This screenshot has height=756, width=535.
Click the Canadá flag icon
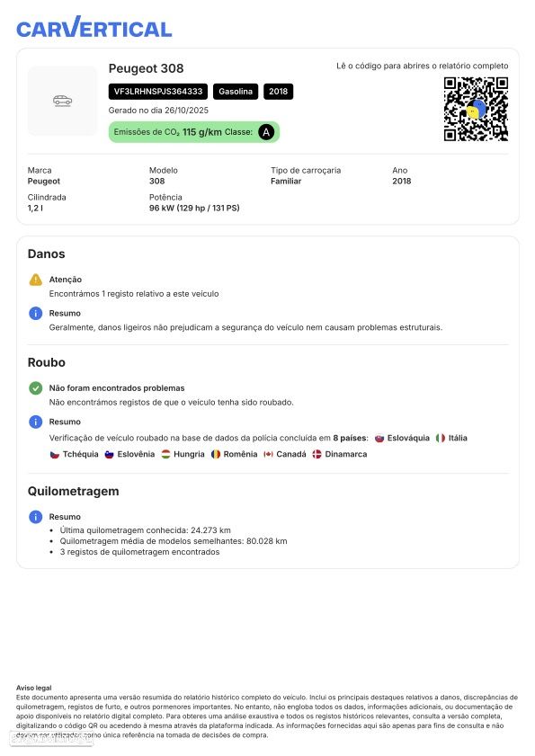click(x=268, y=454)
